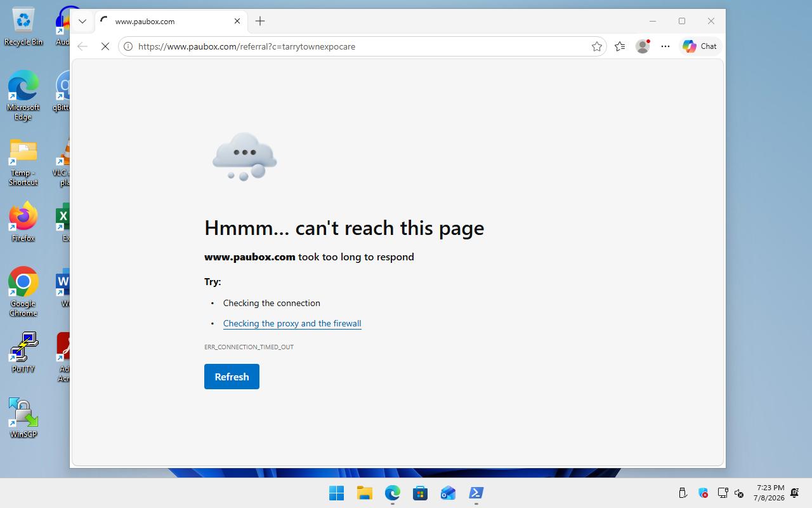Click the Edge icon in the taskbar
The width and height of the screenshot is (812, 508).
[393, 493]
